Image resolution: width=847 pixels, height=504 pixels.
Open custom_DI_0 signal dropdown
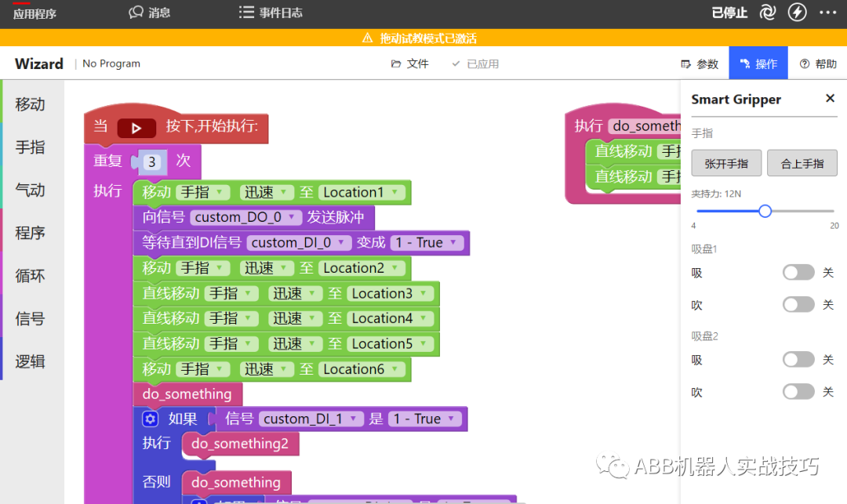point(299,243)
